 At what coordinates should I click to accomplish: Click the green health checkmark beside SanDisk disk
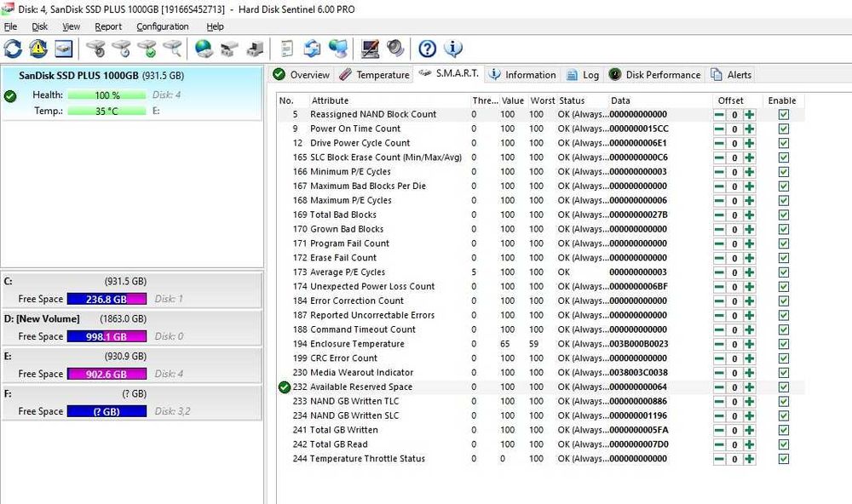[x=10, y=97]
